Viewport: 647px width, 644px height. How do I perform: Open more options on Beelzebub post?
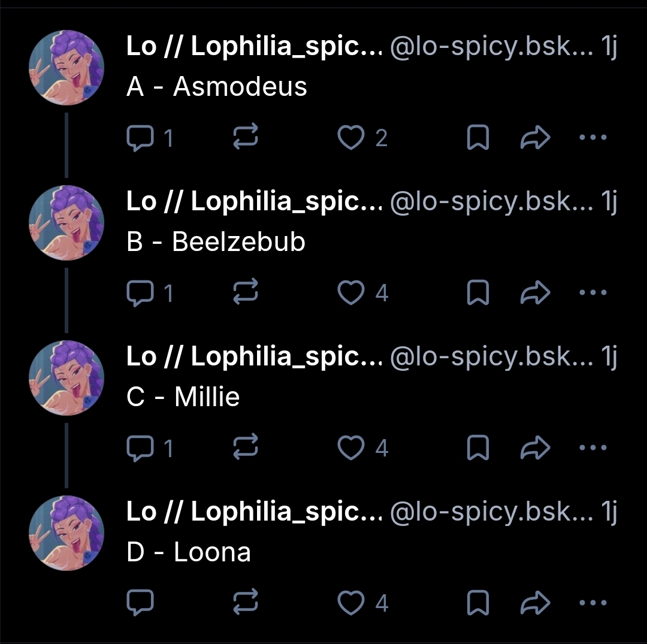[594, 293]
